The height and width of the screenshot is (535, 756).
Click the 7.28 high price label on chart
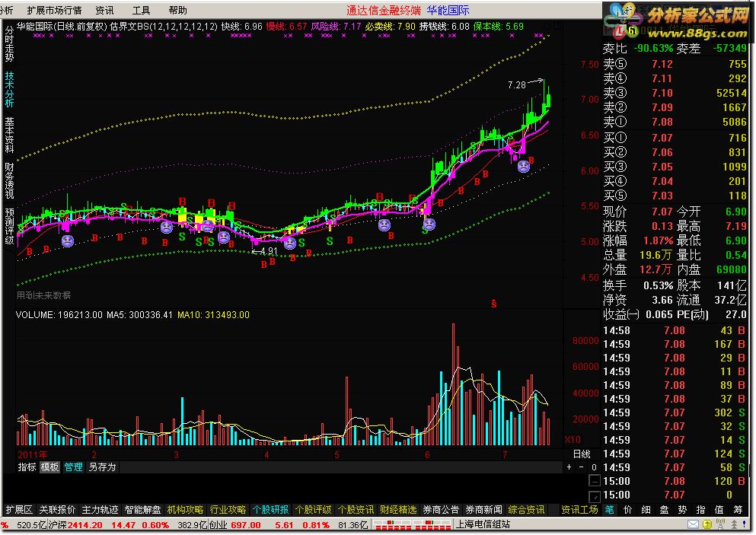click(x=517, y=84)
